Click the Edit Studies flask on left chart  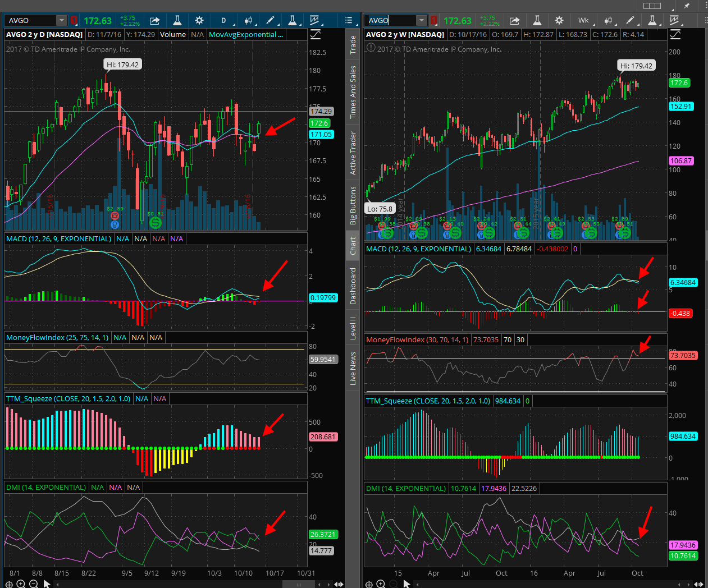[177, 21]
